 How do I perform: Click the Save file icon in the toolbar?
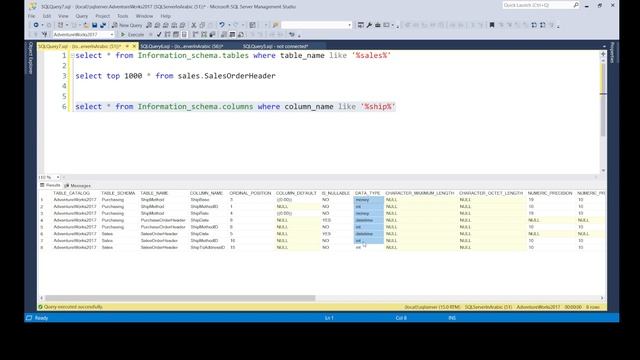(94, 25)
